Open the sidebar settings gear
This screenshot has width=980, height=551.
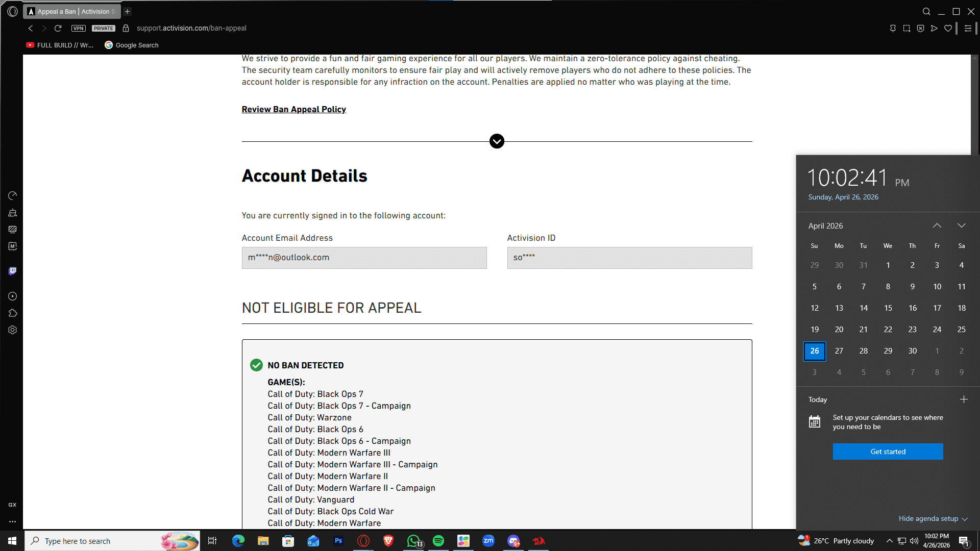12,330
